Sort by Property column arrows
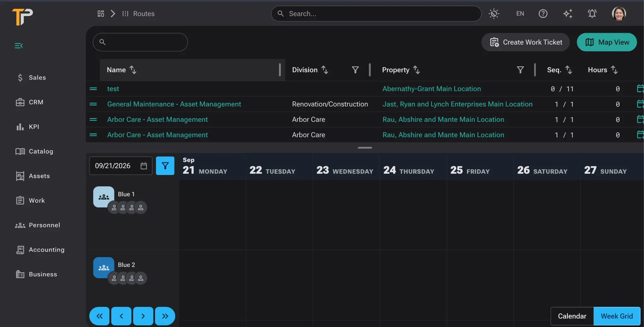Image resolution: width=644 pixels, height=327 pixels. pos(417,70)
